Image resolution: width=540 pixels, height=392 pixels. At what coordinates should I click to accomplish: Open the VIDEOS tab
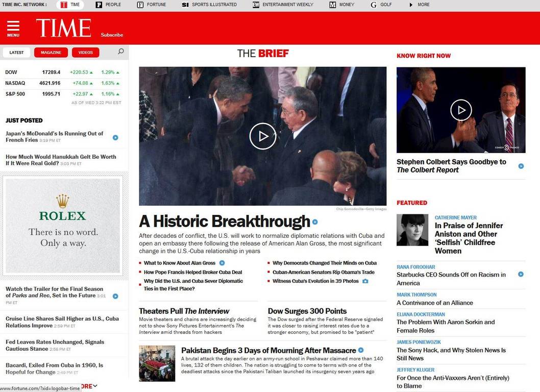(85, 53)
